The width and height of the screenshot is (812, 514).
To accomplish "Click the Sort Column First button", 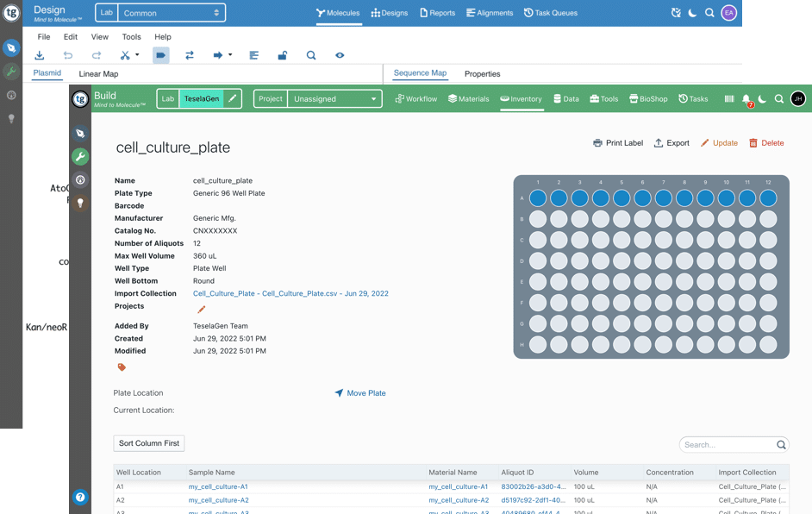I will 149,443.
